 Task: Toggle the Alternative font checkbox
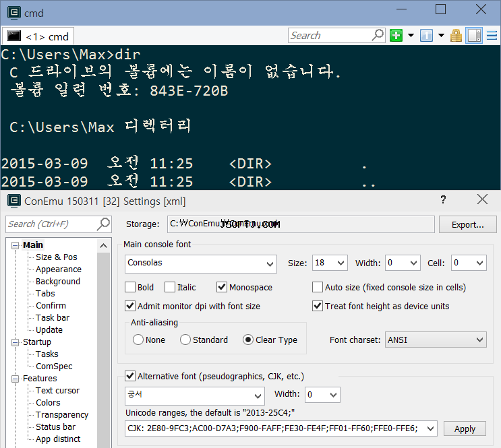coord(130,376)
